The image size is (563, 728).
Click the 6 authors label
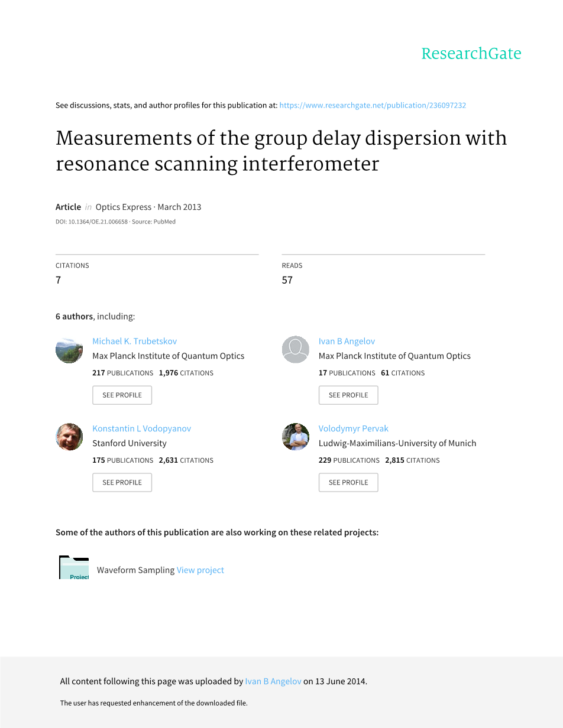[x=74, y=316]
